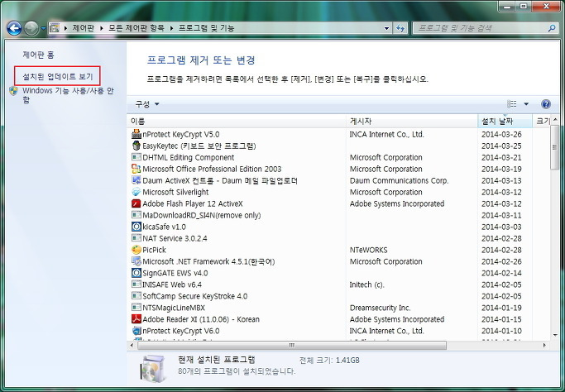
Task: Click the horizontal scrollbar right arrow
Action: [x=544, y=345]
